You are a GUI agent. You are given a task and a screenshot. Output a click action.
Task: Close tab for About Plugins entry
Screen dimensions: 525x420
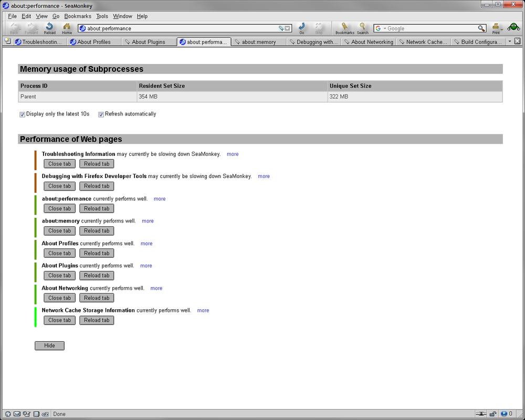point(60,275)
